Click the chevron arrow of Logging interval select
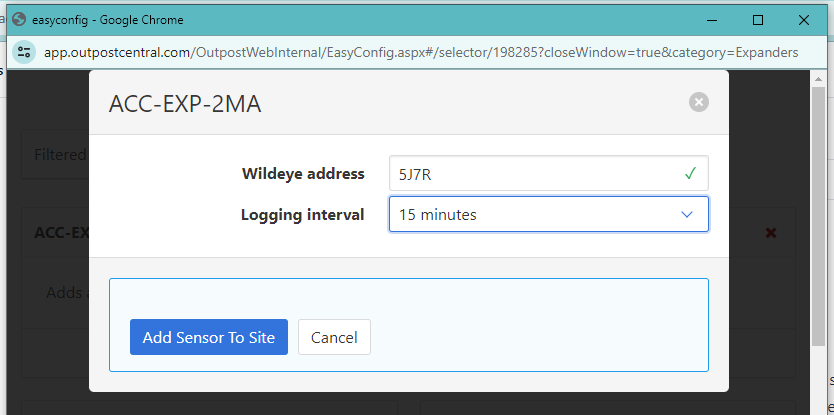The width and height of the screenshot is (834, 415). click(x=687, y=214)
